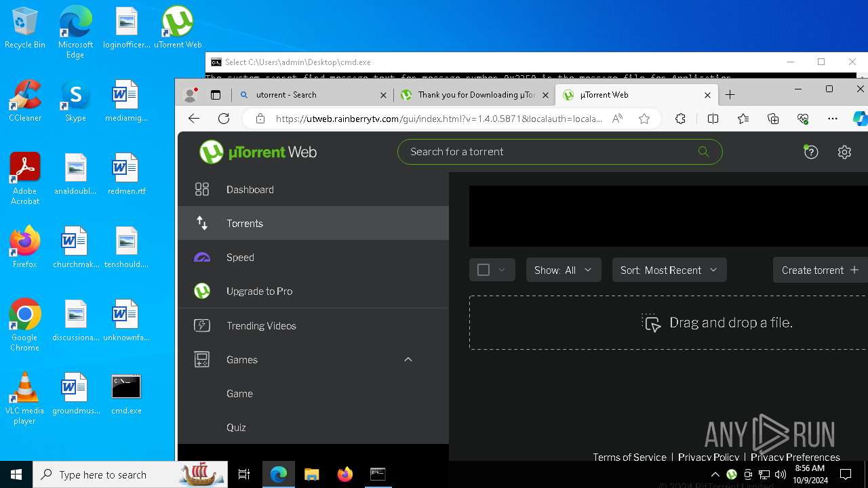Open the Terms of Service link

(629, 457)
